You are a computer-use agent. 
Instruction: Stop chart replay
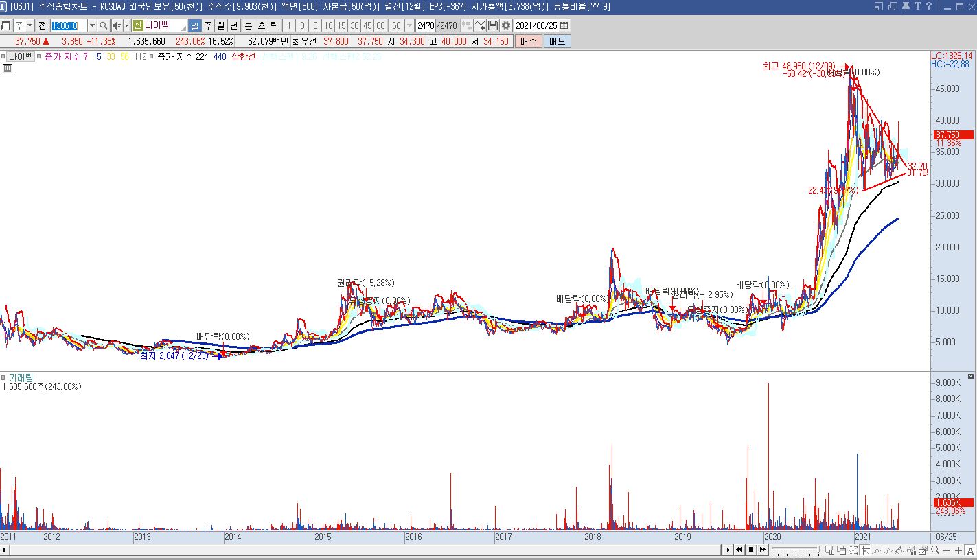coord(751,550)
